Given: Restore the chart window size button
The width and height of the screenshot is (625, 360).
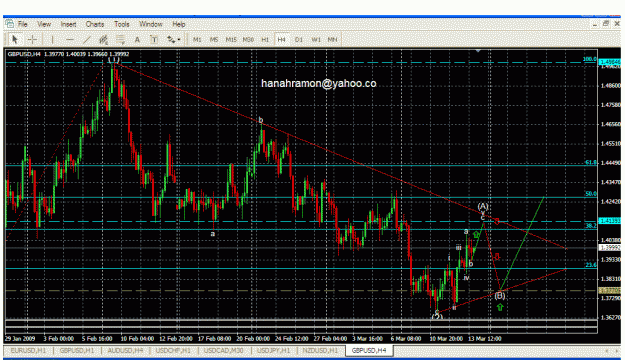Looking at the screenshot, I should [606, 24].
